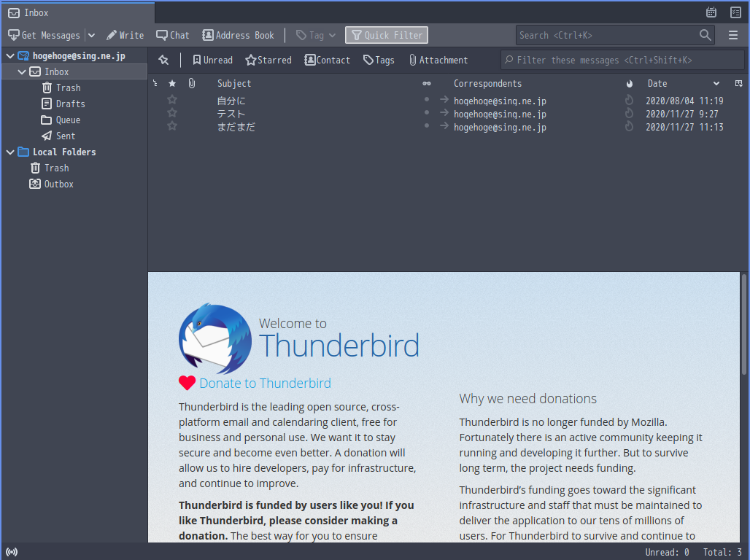Star the テスト message
Screen dimensions: 750x560
172,113
